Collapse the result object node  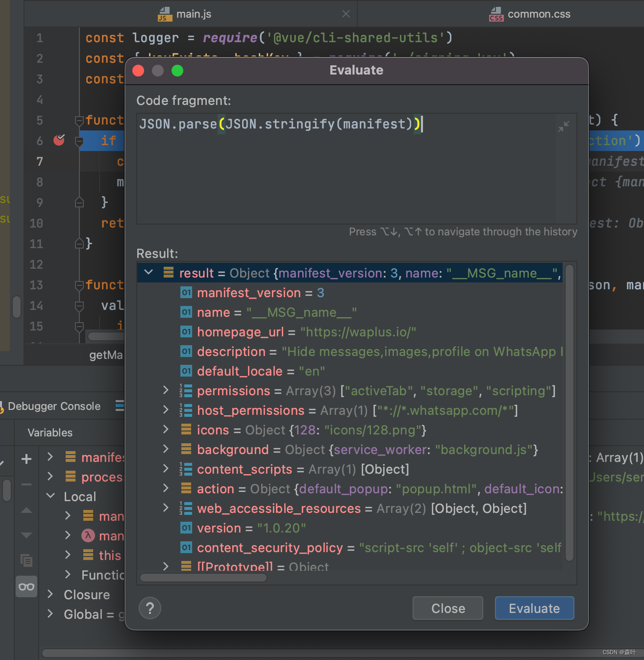(x=149, y=272)
